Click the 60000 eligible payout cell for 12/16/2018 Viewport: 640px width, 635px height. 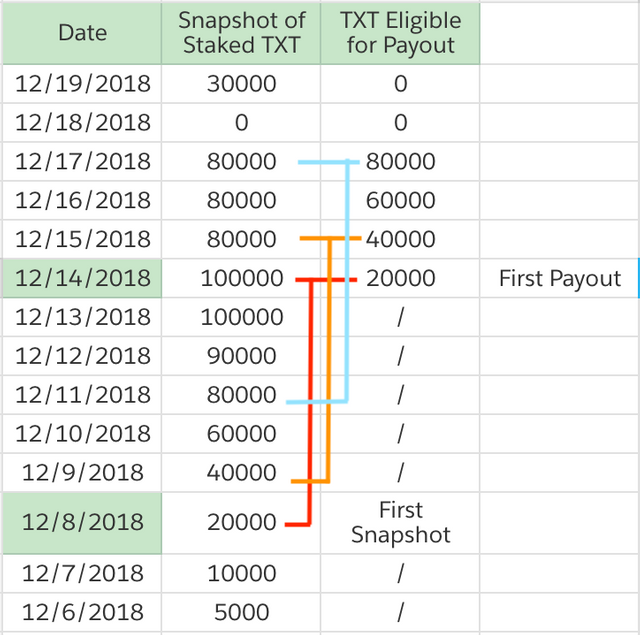click(x=400, y=201)
